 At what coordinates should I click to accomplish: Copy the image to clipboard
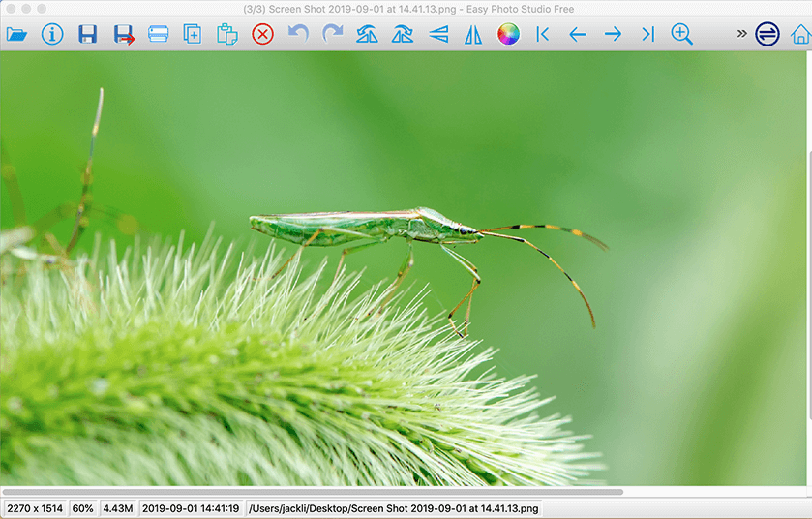click(193, 35)
